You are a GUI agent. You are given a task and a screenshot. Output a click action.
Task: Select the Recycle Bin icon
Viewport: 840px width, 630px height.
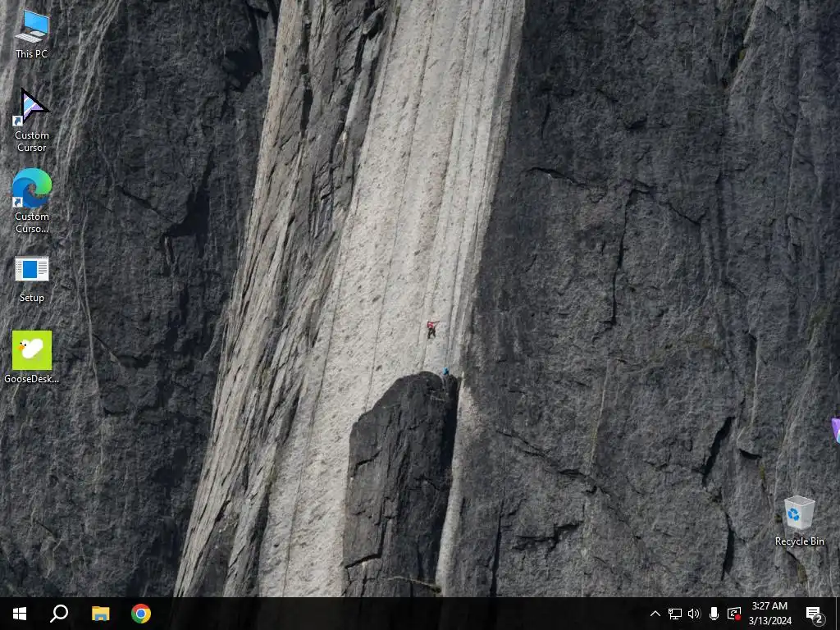(x=799, y=521)
